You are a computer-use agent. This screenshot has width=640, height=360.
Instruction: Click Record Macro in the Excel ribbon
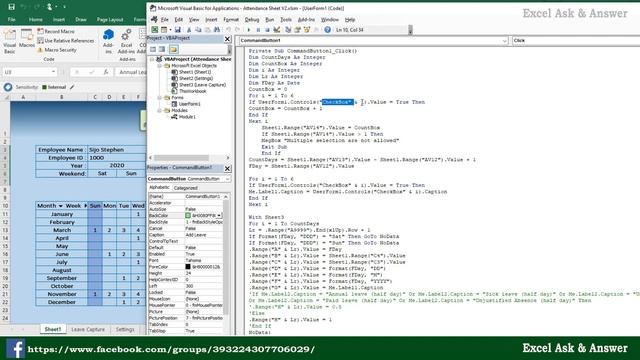pyautogui.click(x=56, y=31)
